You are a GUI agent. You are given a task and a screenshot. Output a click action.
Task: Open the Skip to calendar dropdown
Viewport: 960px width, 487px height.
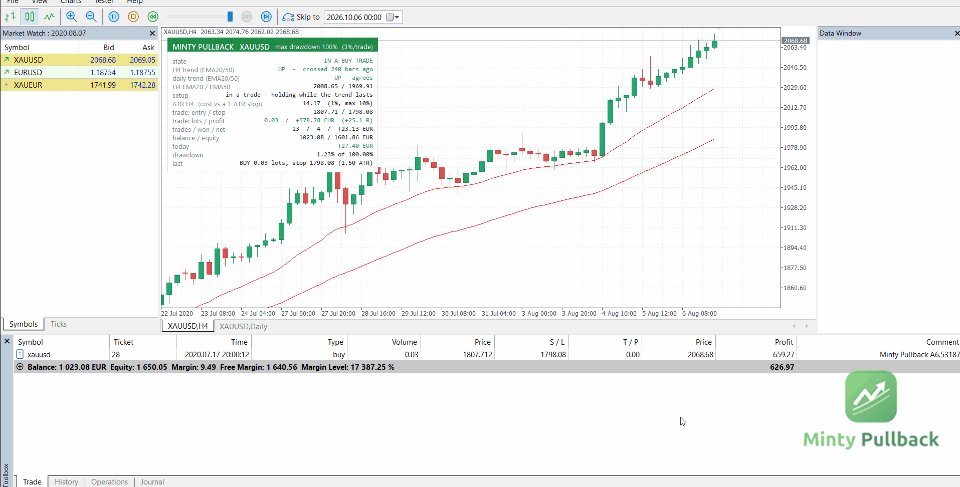click(394, 17)
